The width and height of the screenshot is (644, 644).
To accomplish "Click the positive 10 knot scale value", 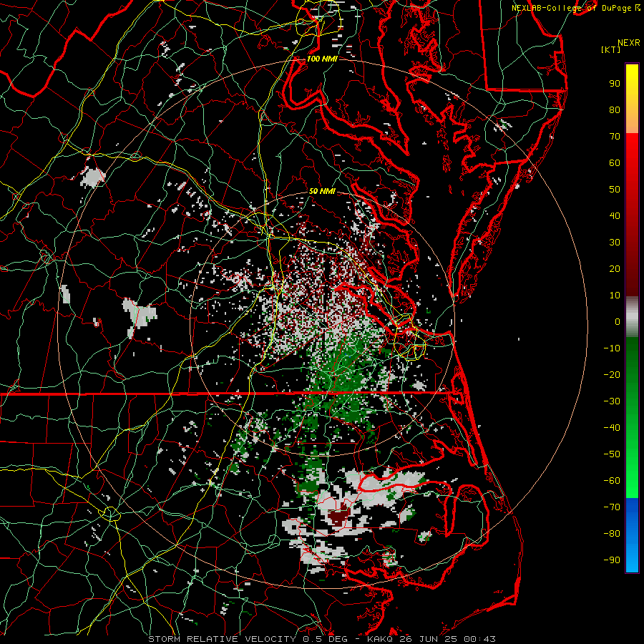I will (x=615, y=296).
